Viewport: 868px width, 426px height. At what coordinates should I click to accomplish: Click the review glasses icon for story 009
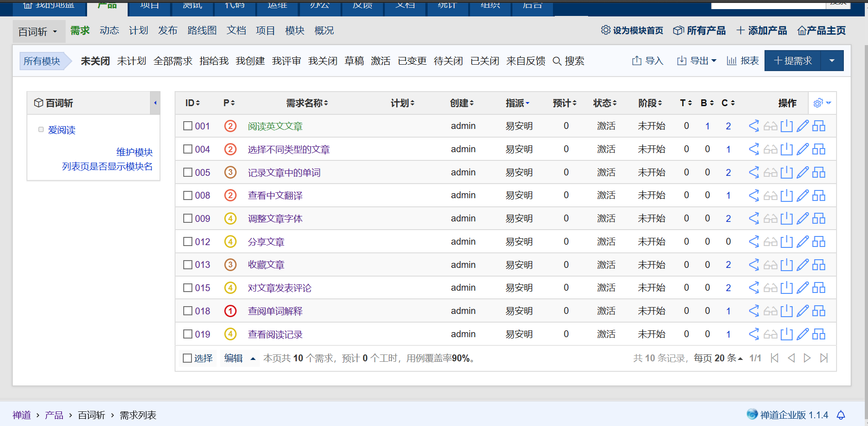(x=770, y=219)
